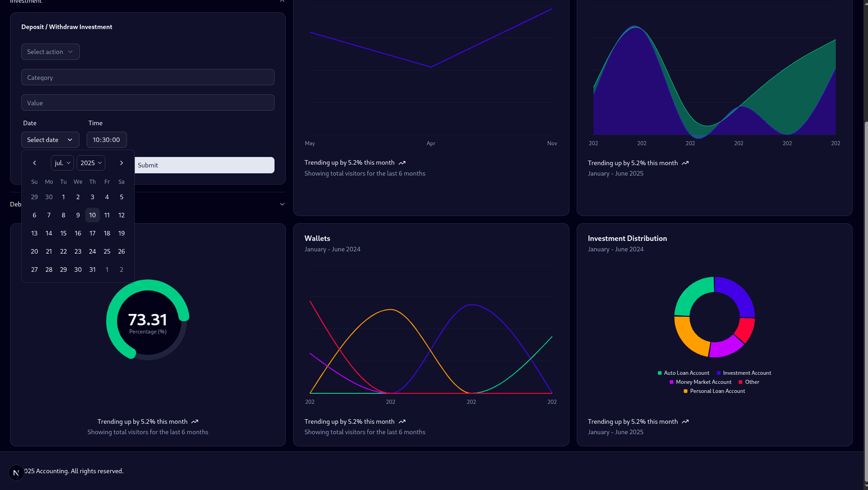
Task: Click trending arrow icon under Investment Distribution
Action: pos(685,422)
